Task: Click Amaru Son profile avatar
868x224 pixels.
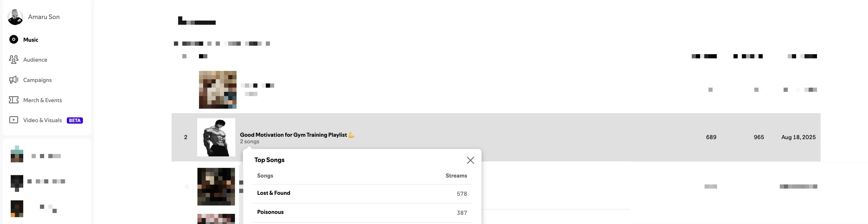Action: 15,17
